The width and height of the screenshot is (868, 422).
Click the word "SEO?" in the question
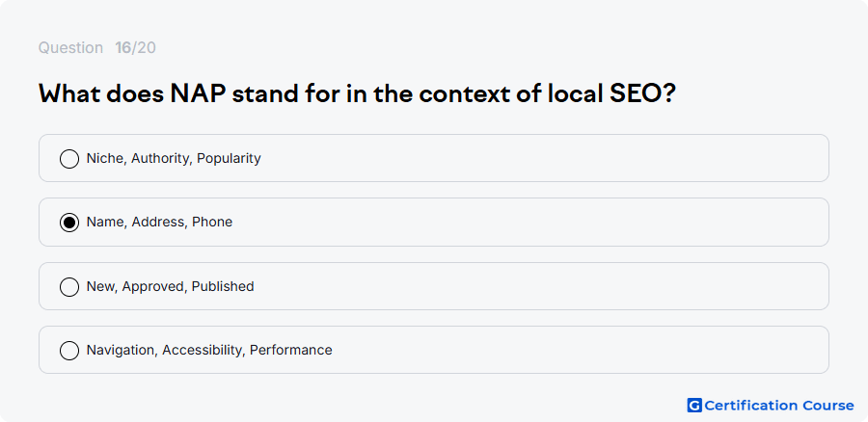[x=642, y=94]
